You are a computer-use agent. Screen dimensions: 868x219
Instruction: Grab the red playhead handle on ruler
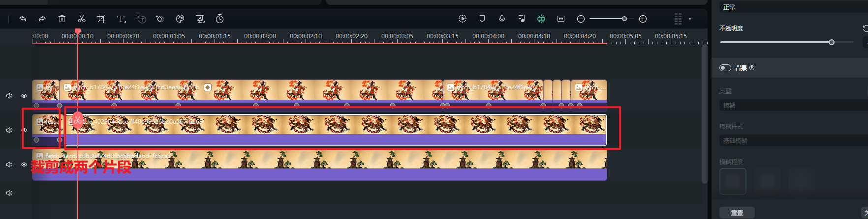tap(78, 31)
